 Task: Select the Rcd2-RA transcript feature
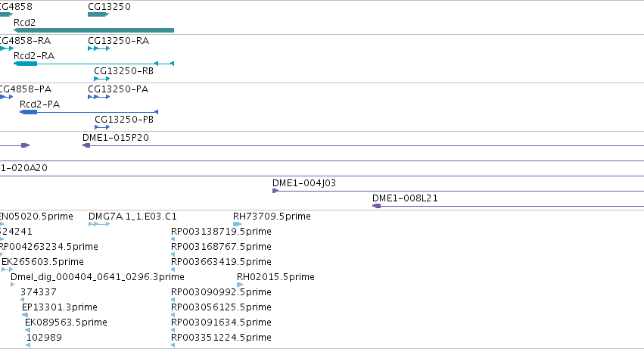pos(94,64)
